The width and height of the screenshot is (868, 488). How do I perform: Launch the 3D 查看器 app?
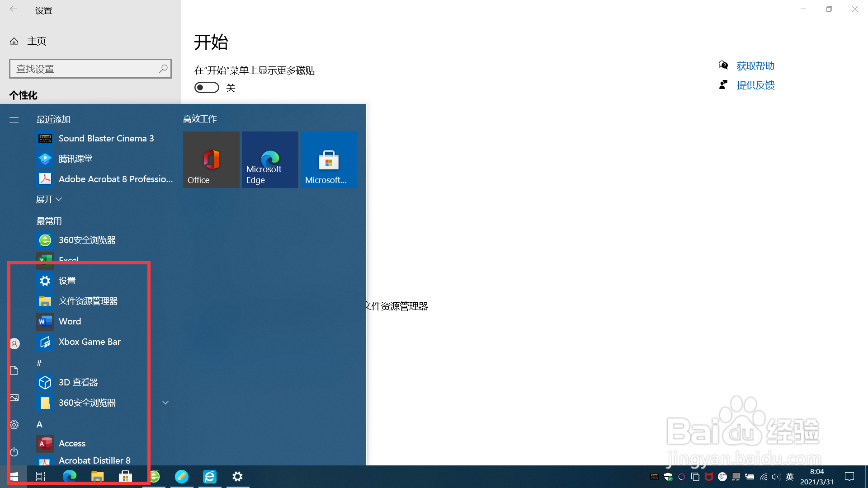[x=79, y=382]
